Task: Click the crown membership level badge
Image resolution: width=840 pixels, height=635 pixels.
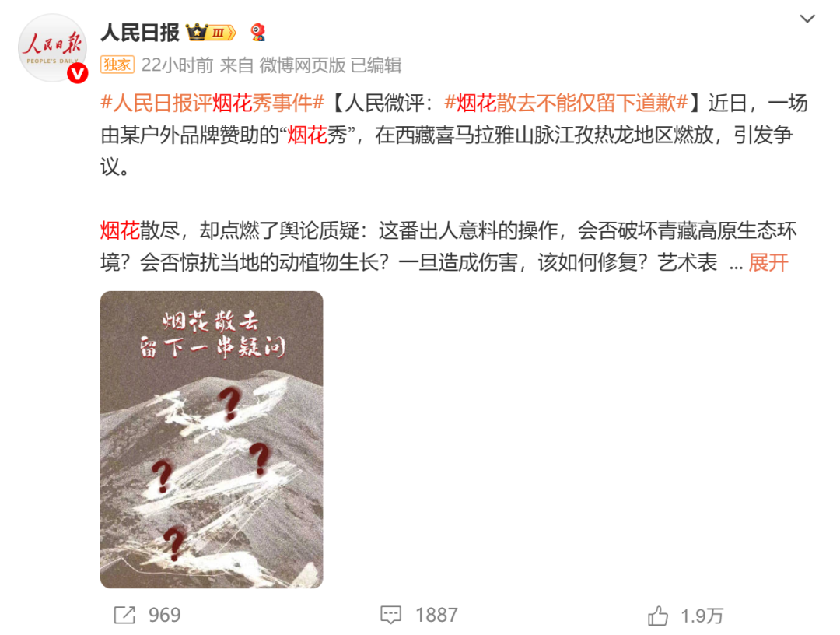Action: (x=211, y=33)
